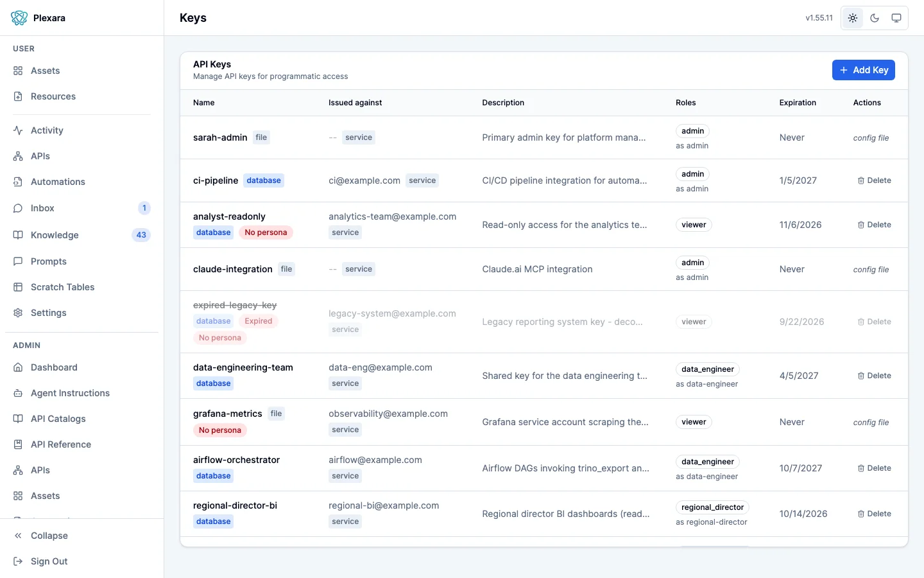Click analytics-team@example.com email
Screen dimensions: 924x578
[393, 216]
